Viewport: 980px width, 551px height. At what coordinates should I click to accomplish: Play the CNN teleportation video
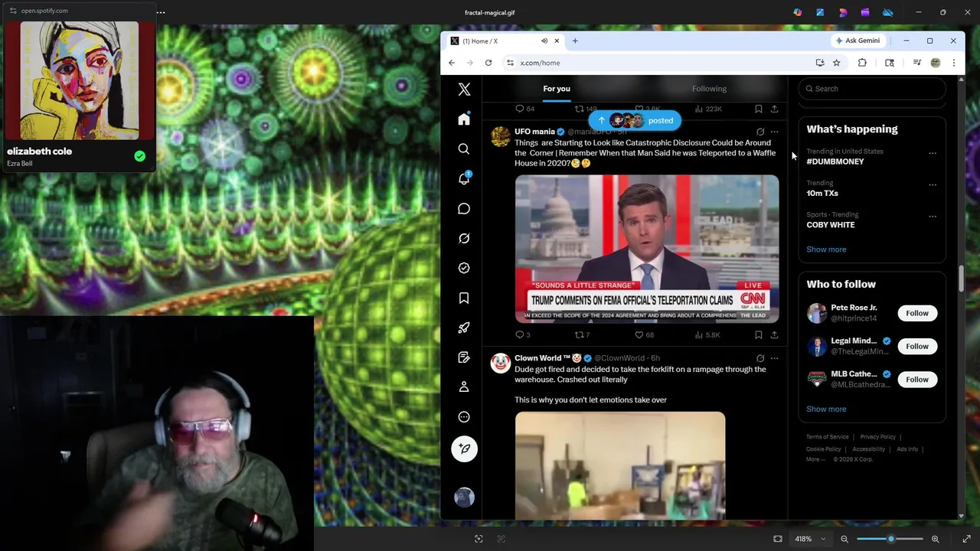pyautogui.click(x=647, y=249)
